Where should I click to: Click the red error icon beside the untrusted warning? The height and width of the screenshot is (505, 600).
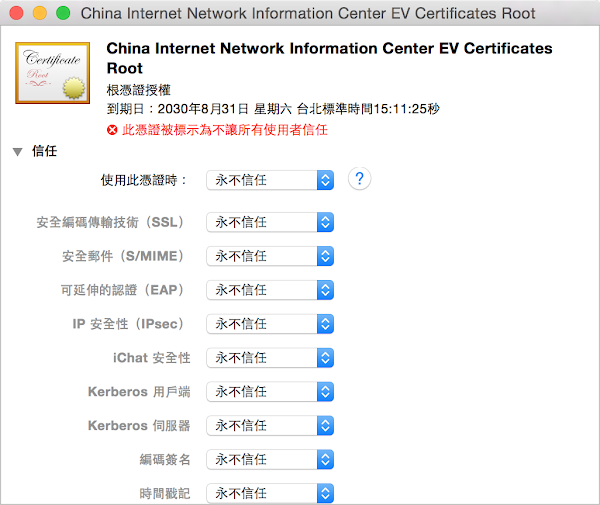(x=112, y=130)
